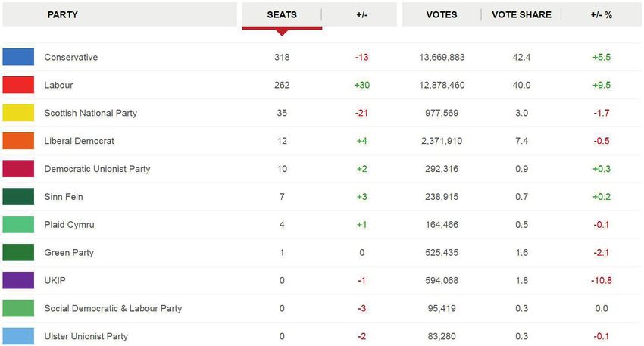The height and width of the screenshot is (346, 644).
Task: Open the Democratic Unionist Party entry
Action: point(97,169)
